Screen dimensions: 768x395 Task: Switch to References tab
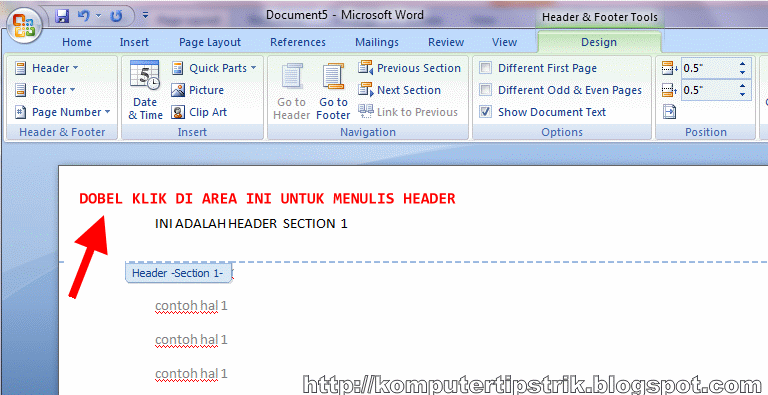pos(298,42)
